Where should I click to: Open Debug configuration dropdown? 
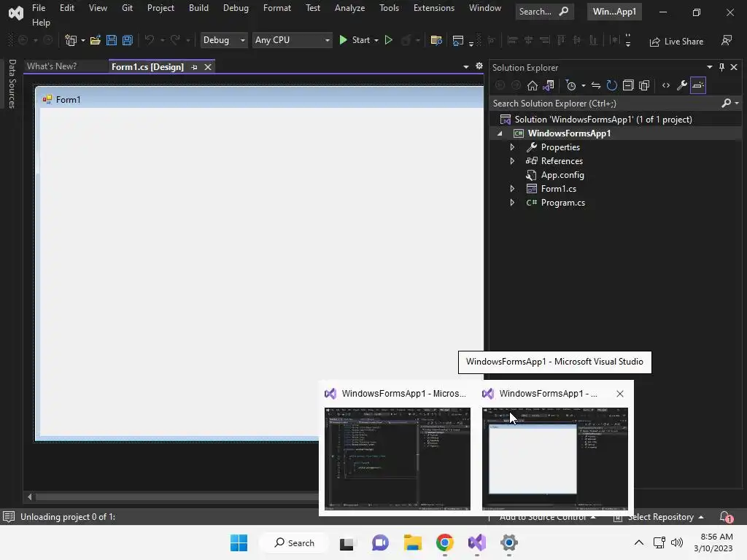[x=223, y=40]
